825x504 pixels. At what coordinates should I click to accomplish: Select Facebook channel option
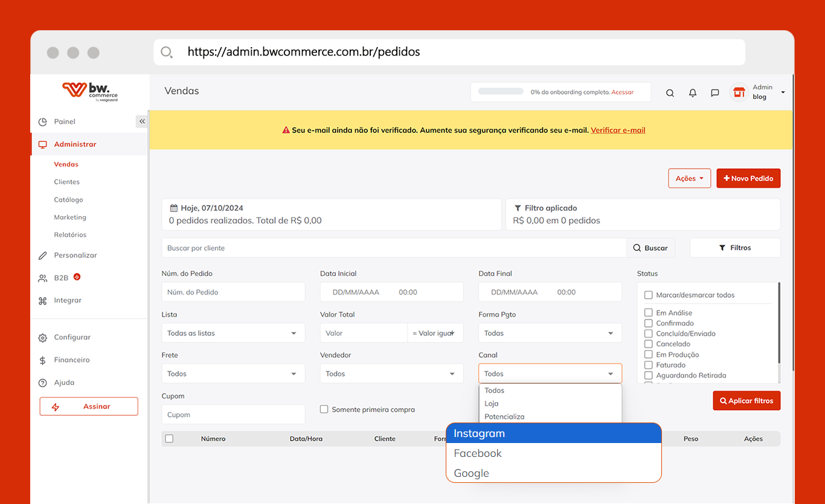554,453
